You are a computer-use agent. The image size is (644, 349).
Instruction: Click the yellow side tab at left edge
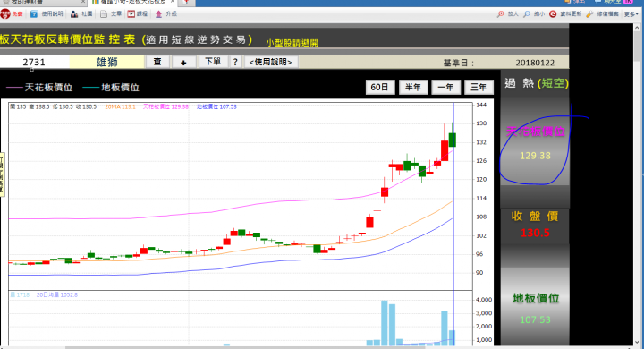click(x=2, y=174)
